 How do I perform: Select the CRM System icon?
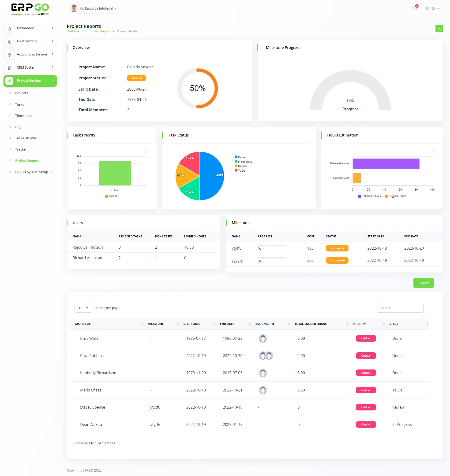[x=9, y=68]
